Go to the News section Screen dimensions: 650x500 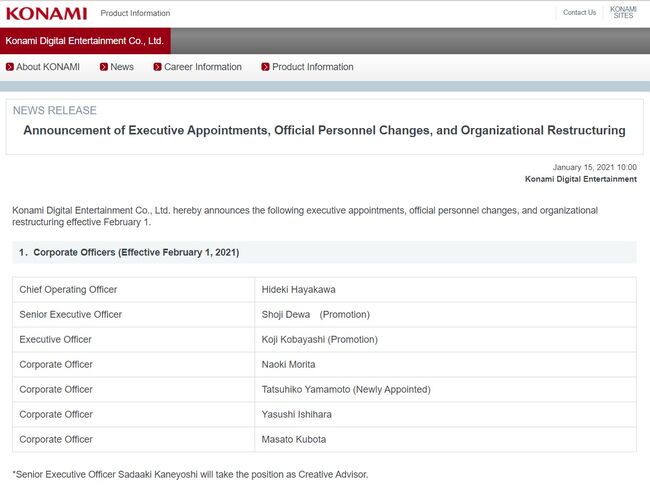click(x=122, y=67)
